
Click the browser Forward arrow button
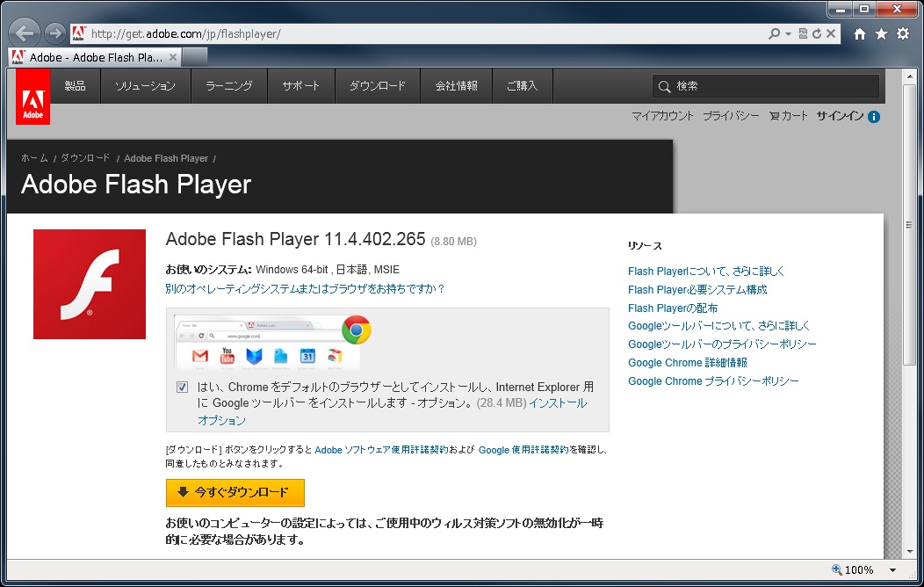(54, 33)
